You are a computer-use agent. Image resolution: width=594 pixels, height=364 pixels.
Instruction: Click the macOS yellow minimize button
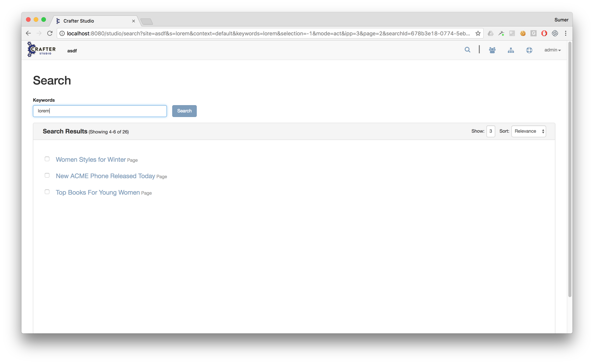[x=36, y=19]
